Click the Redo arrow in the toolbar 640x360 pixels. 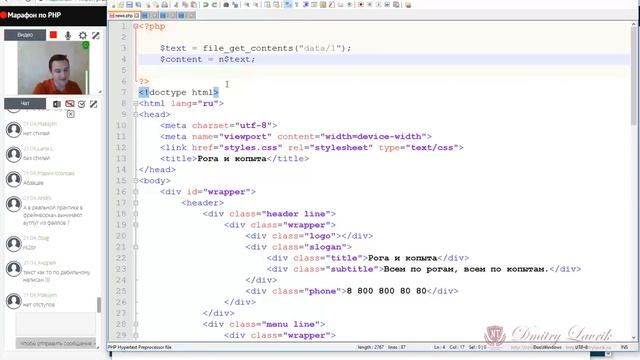tap(214, 4)
